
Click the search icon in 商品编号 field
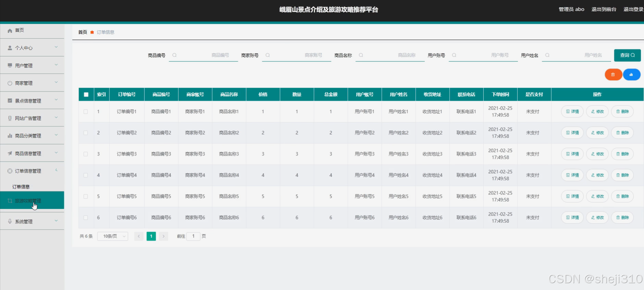pos(174,55)
